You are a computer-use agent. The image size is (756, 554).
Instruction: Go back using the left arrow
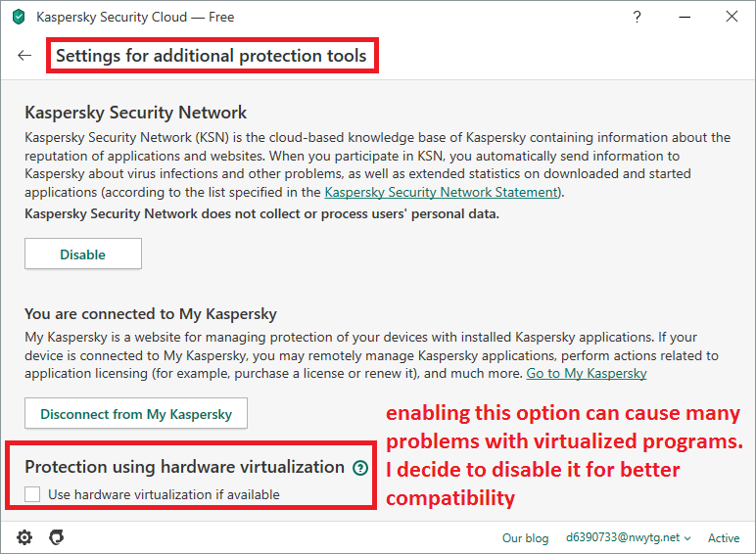pyautogui.click(x=24, y=56)
